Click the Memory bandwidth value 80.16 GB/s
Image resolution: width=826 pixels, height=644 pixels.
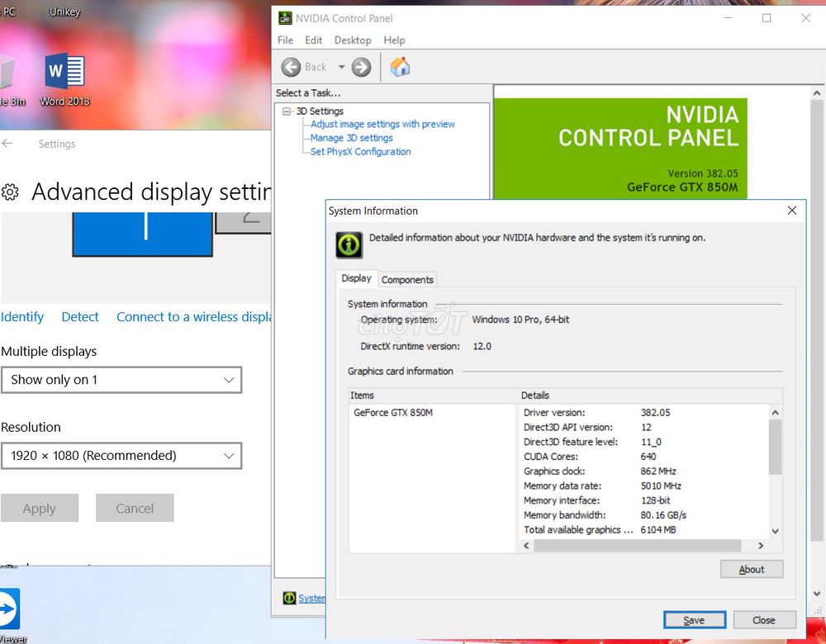[663, 515]
